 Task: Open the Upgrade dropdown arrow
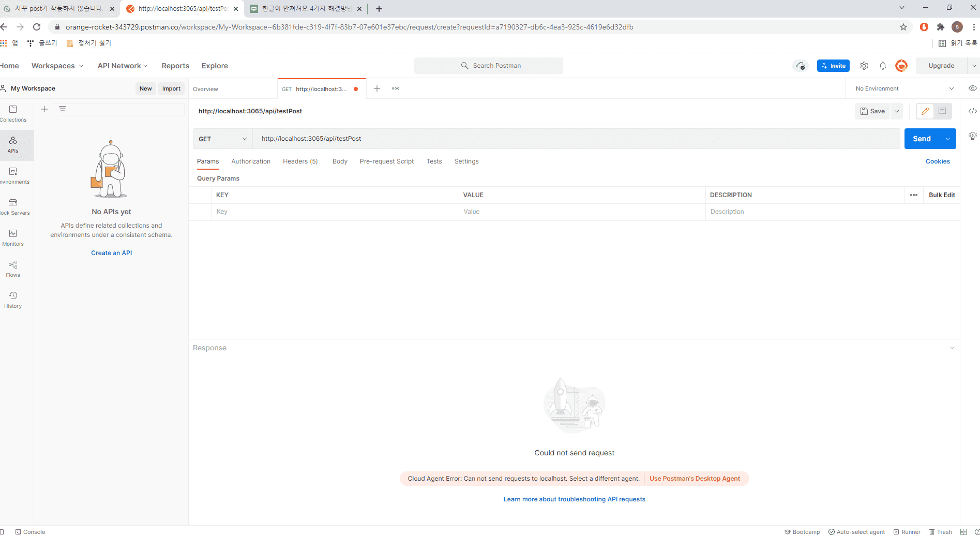tap(974, 66)
